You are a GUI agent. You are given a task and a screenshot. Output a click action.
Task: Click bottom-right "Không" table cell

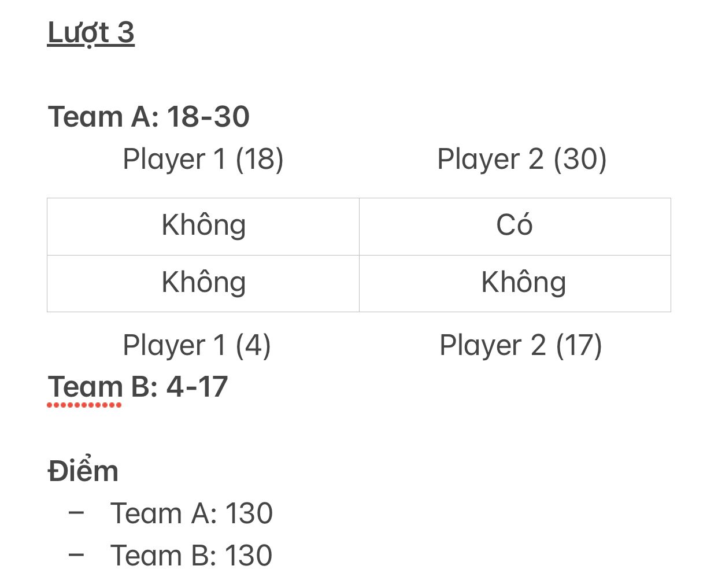515,283
